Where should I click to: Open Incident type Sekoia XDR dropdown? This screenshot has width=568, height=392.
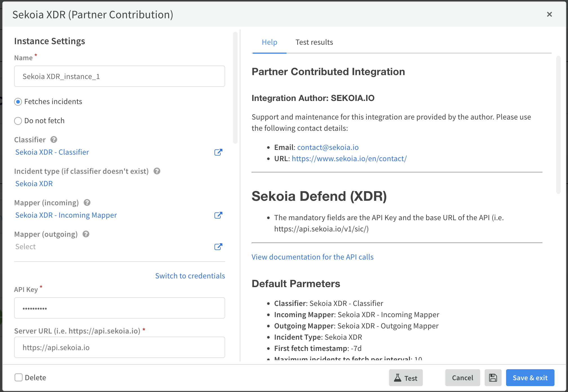pos(34,184)
